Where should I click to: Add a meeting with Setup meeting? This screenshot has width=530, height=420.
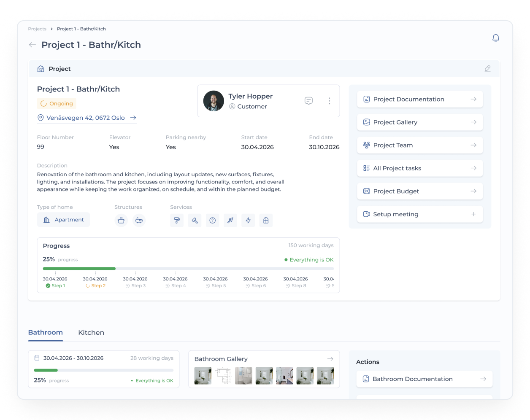point(420,214)
